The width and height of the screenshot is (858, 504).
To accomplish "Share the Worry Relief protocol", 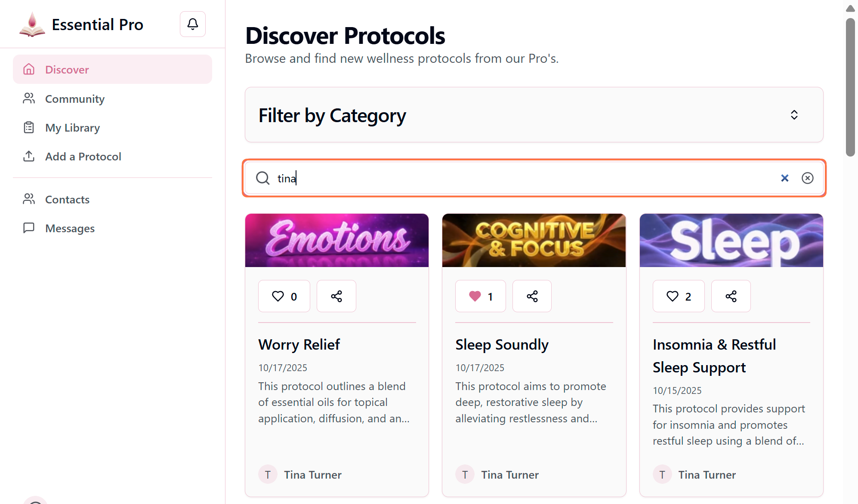I will 336,296.
